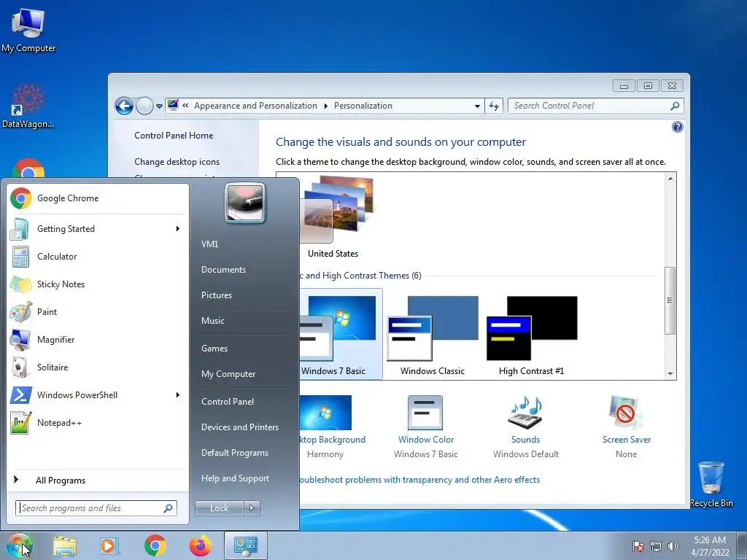Open Help and Support
This screenshot has height=560, width=747.
[x=235, y=478]
